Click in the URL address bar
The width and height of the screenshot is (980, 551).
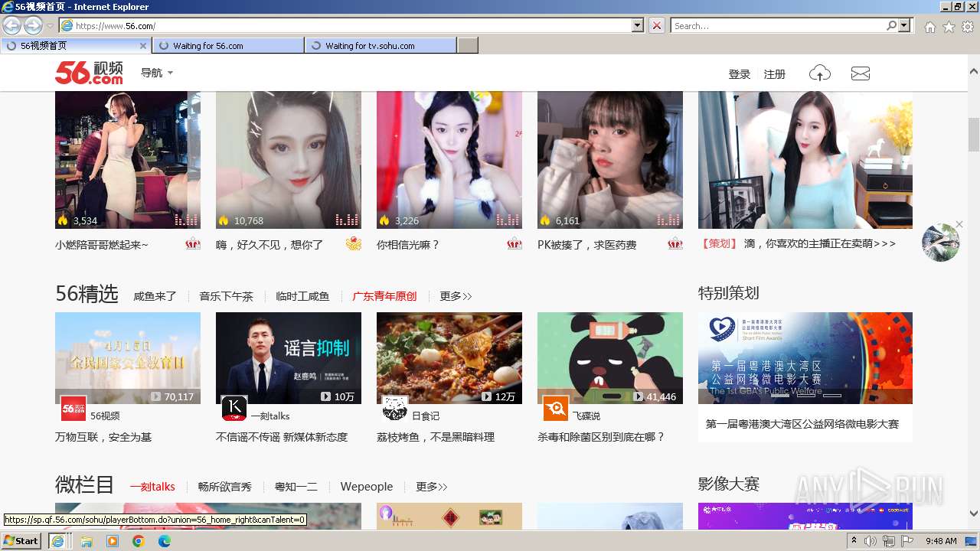345,25
